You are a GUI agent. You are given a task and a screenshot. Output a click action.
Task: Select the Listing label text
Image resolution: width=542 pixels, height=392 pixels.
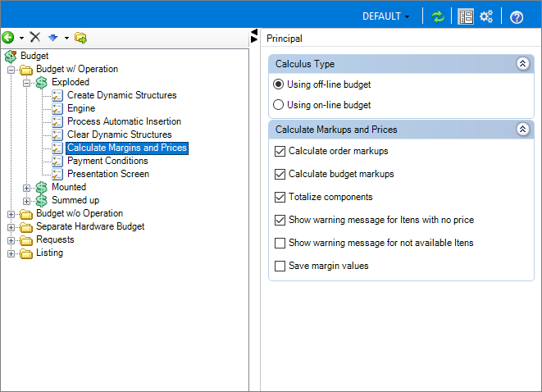tap(49, 253)
